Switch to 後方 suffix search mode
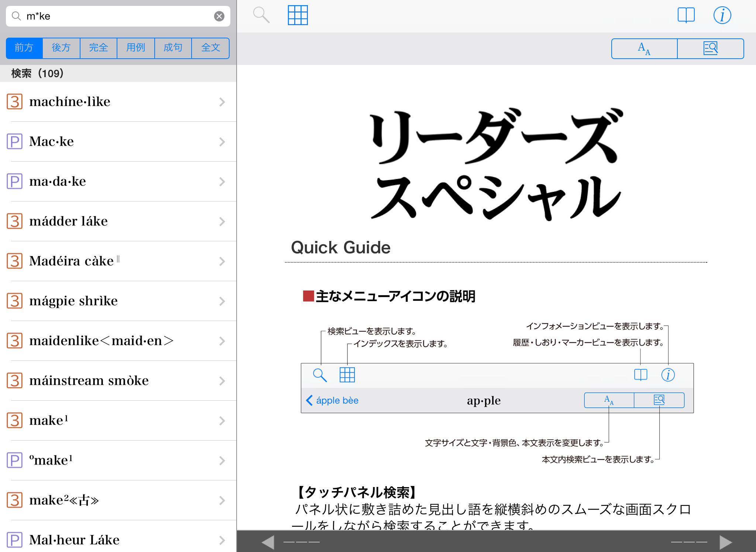 [61, 48]
